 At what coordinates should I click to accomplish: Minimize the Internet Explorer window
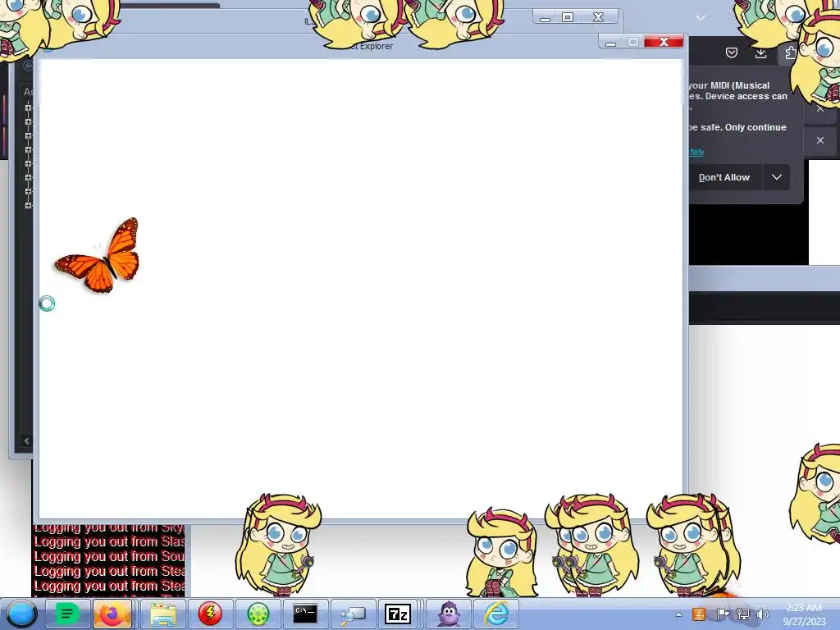tap(610, 42)
